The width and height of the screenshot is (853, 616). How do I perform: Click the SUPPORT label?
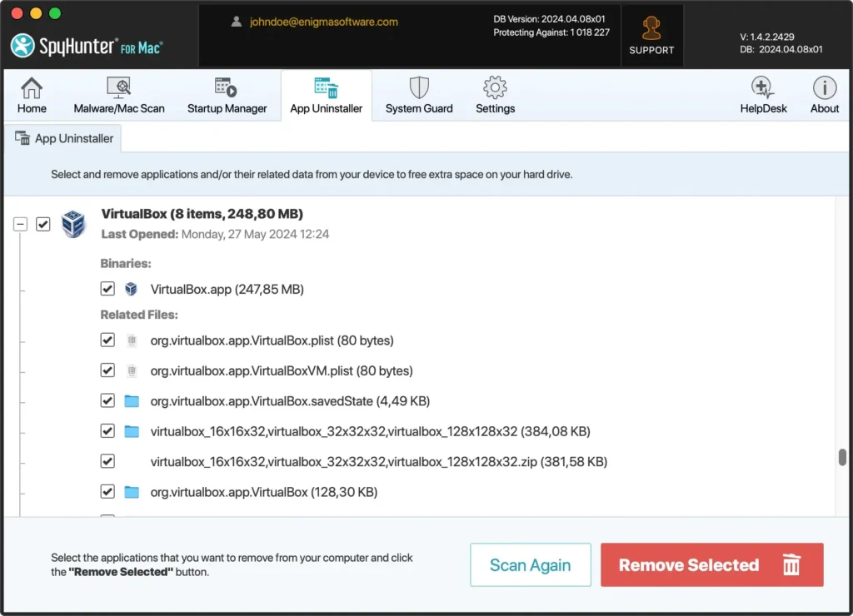651,50
